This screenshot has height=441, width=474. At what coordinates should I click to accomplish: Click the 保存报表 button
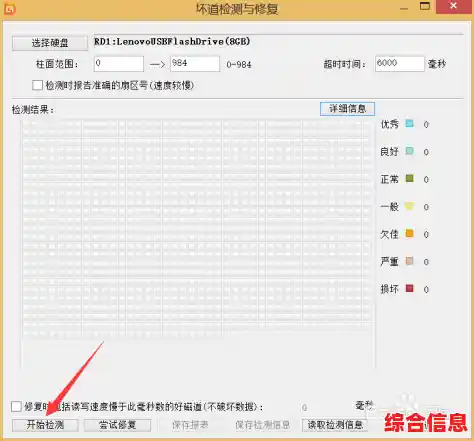[x=190, y=425]
